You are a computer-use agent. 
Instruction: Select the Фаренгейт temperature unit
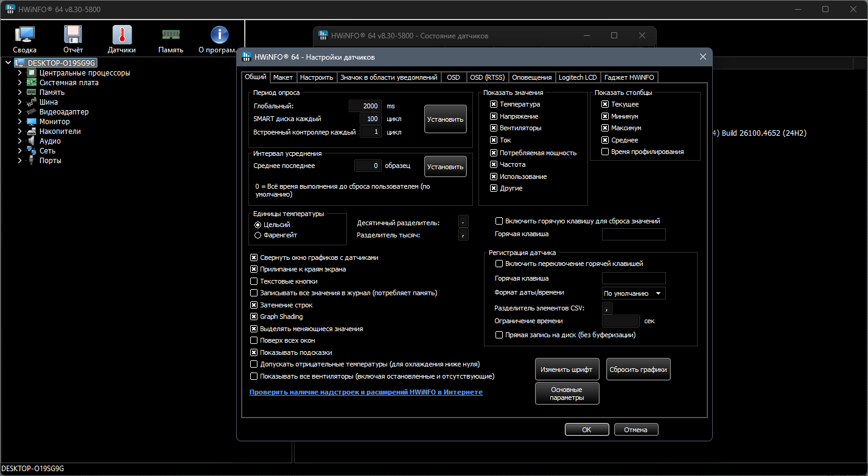coord(258,235)
